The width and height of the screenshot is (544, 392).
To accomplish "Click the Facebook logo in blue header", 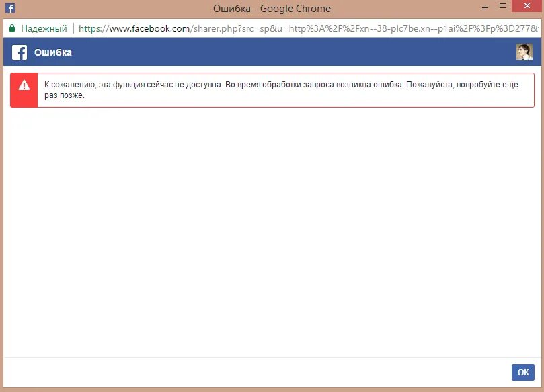I will pos(20,52).
